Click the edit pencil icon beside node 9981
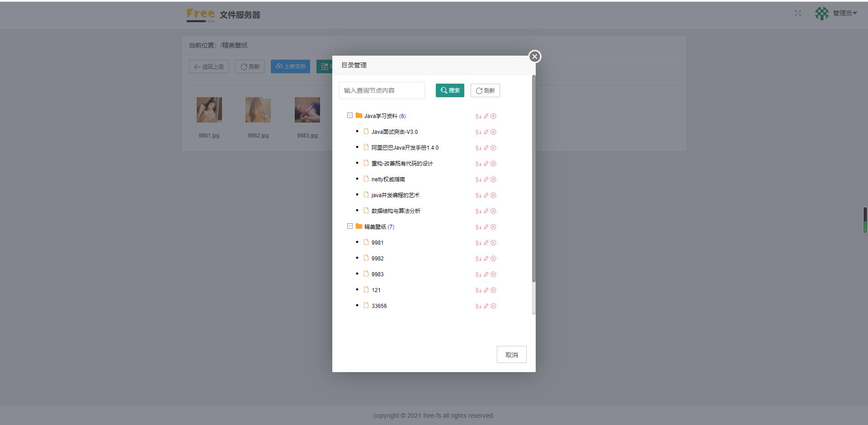Image resolution: width=868 pixels, height=425 pixels. coord(486,243)
